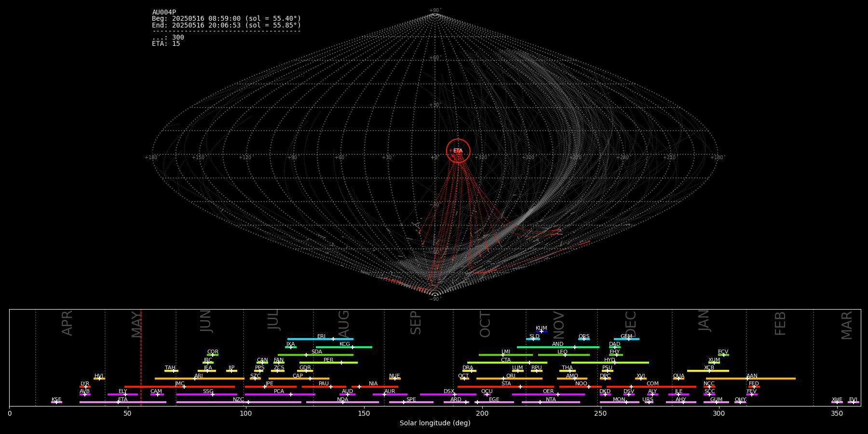Select the STA shower label
Image resolution: width=868 pixels, height=434 pixels.
506,384
